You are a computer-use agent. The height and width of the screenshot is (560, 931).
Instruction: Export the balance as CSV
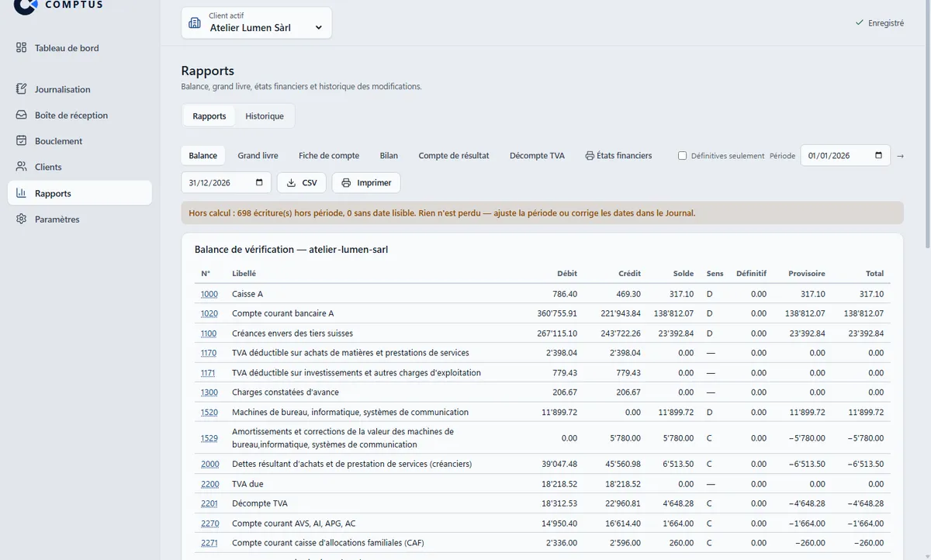[302, 183]
